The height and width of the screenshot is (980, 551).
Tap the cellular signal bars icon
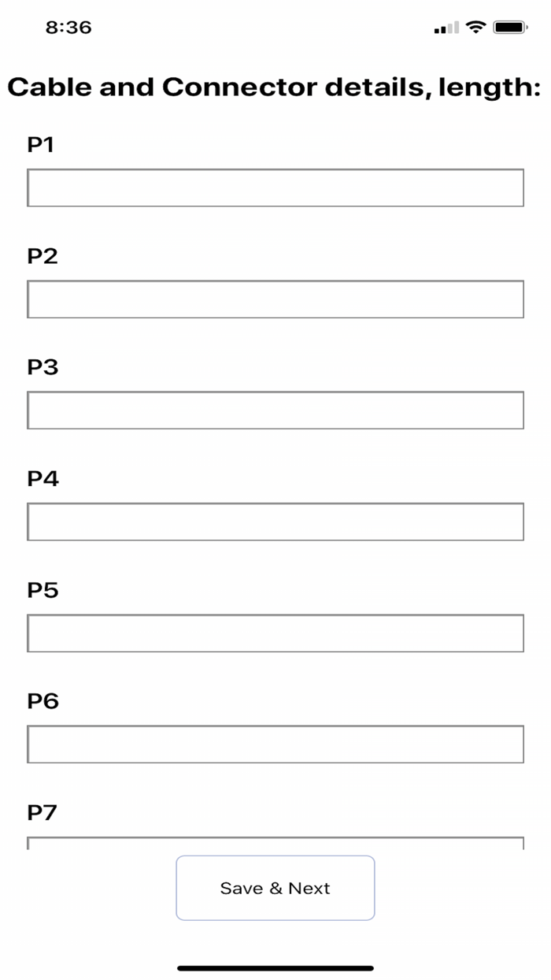coord(446,28)
